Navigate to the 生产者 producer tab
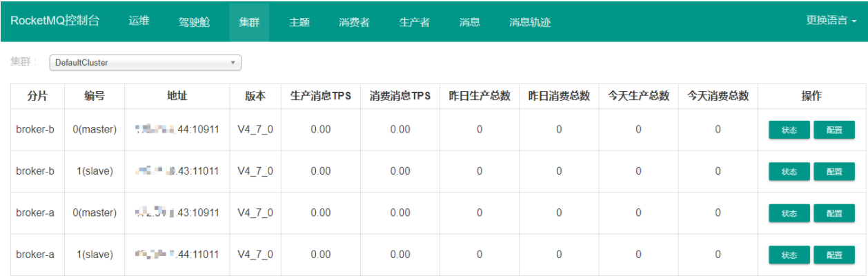Screen dimensions: 868x276 414,22
